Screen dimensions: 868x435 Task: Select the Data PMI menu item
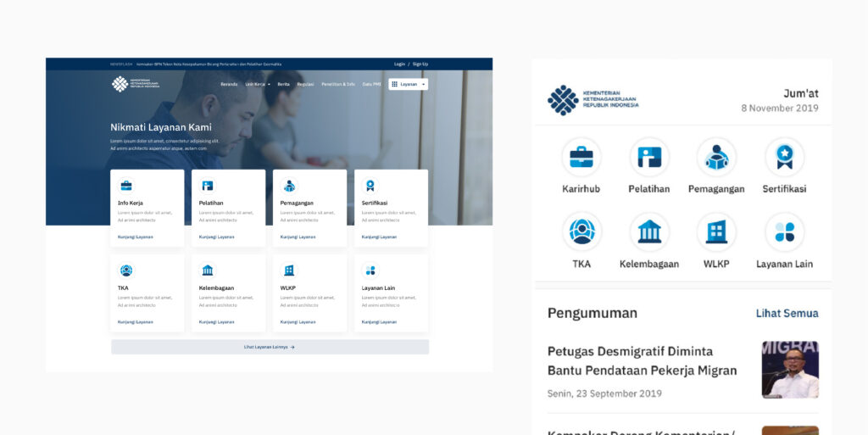371,85
